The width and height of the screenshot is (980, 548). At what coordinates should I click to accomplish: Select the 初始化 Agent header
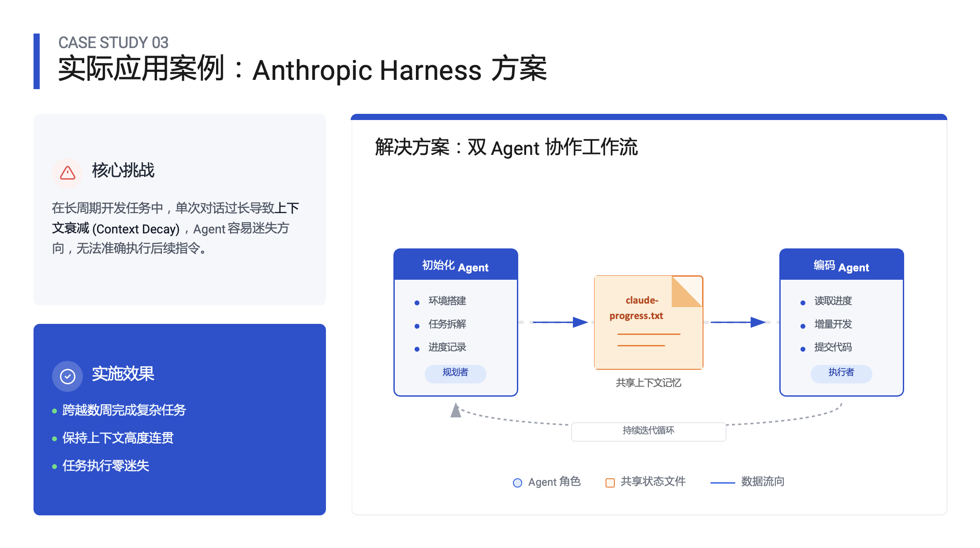tap(455, 266)
